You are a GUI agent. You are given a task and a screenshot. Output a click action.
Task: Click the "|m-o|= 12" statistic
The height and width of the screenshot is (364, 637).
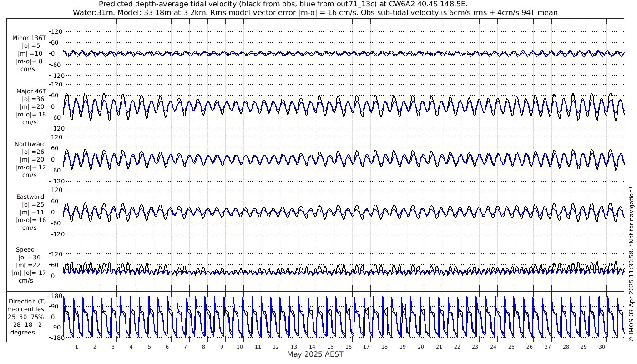[x=31, y=167]
